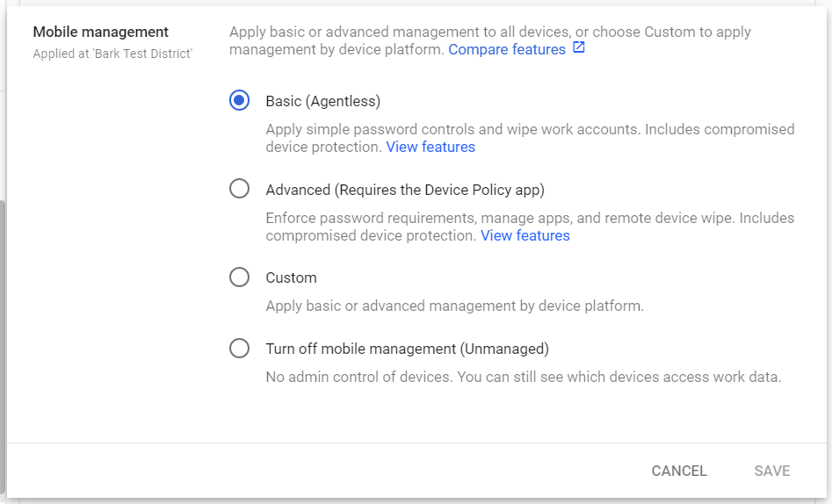Click the 'Advanced (Requires the Device Policy app)' label
Image resolution: width=832 pixels, height=504 pixels.
click(x=405, y=190)
